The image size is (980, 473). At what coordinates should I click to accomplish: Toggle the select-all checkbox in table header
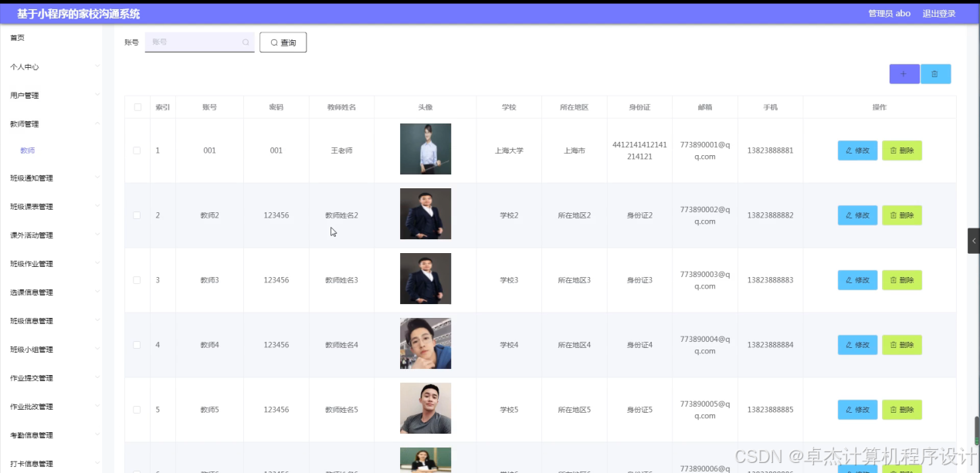pyautogui.click(x=137, y=107)
